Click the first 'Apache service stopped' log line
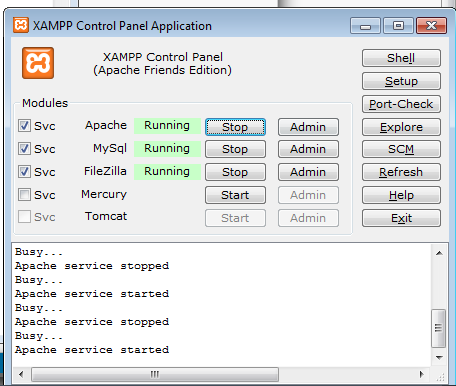The width and height of the screenshot is (456, 386). (x=92, y=266)
